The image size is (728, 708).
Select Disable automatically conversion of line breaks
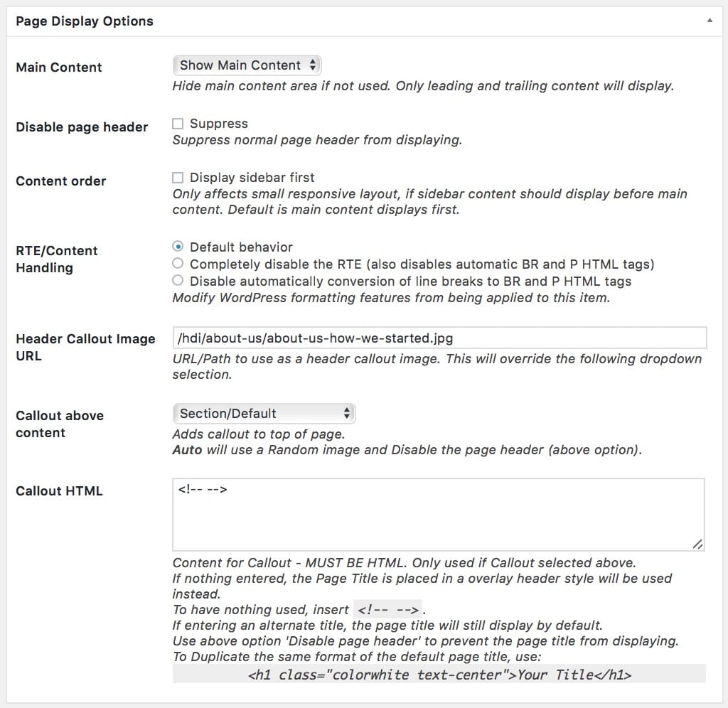[178, 281]
